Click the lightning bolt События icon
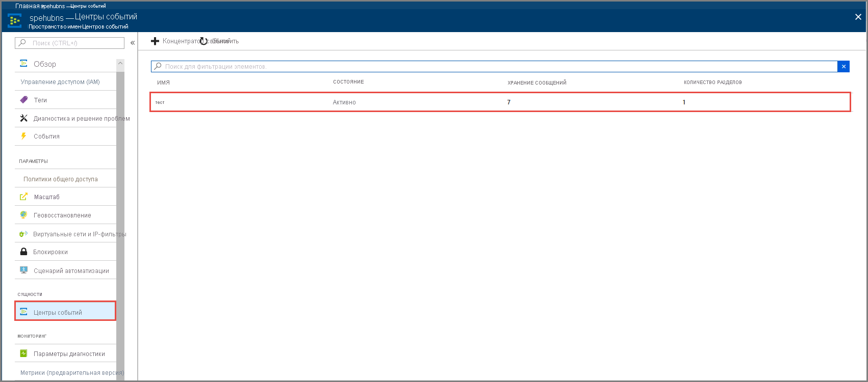This screenshot has height=382, width=868. (23, 136)
